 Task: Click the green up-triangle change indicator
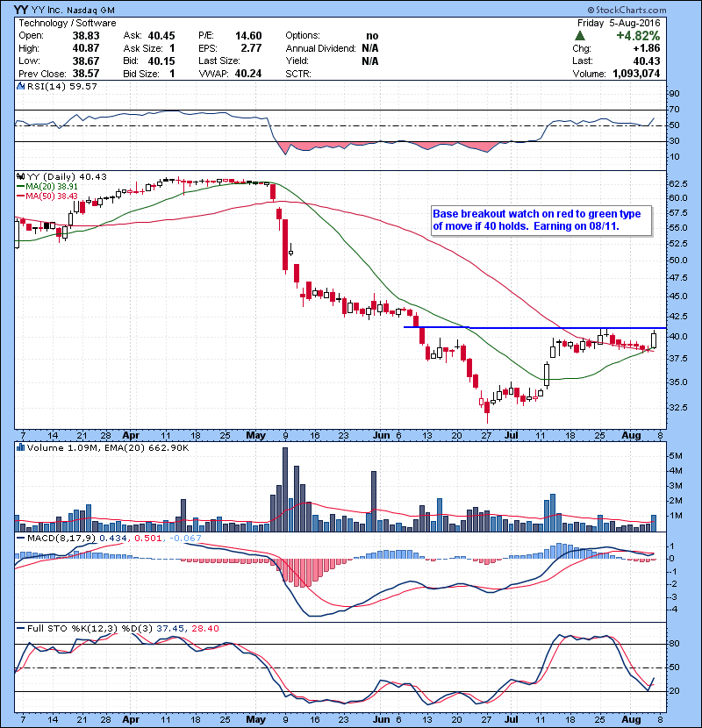pos(579,36)
